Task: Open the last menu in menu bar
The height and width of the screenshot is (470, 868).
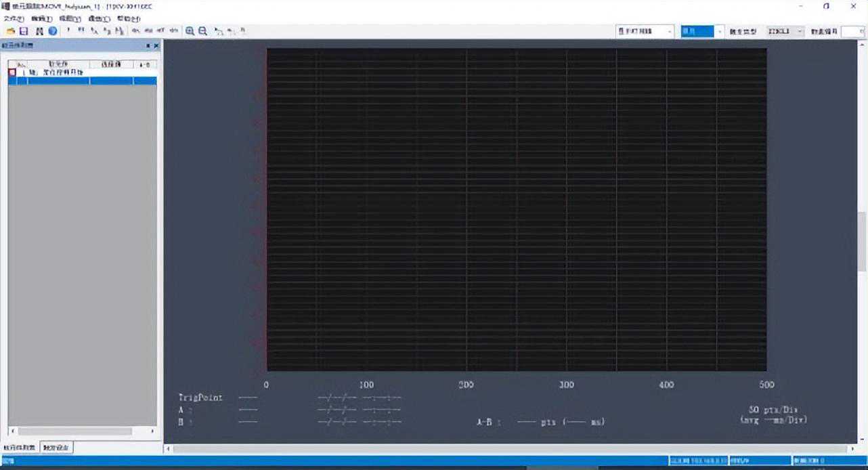Action: pyautogui.click(x=129, y=19)
